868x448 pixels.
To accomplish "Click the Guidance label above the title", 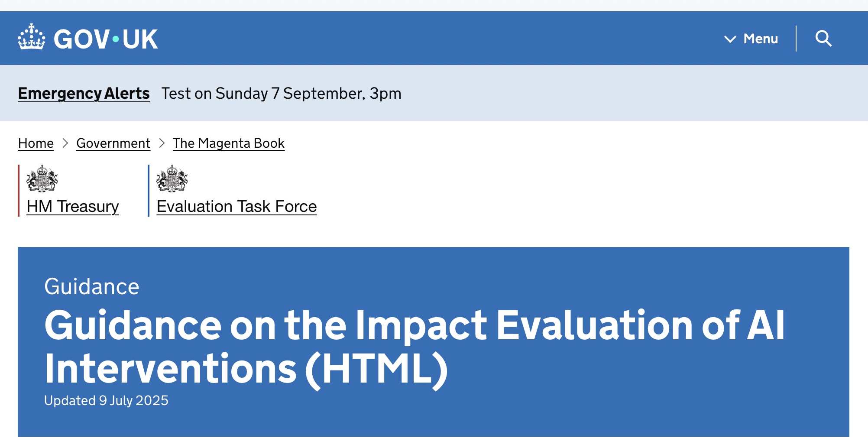I will (92, 287).
